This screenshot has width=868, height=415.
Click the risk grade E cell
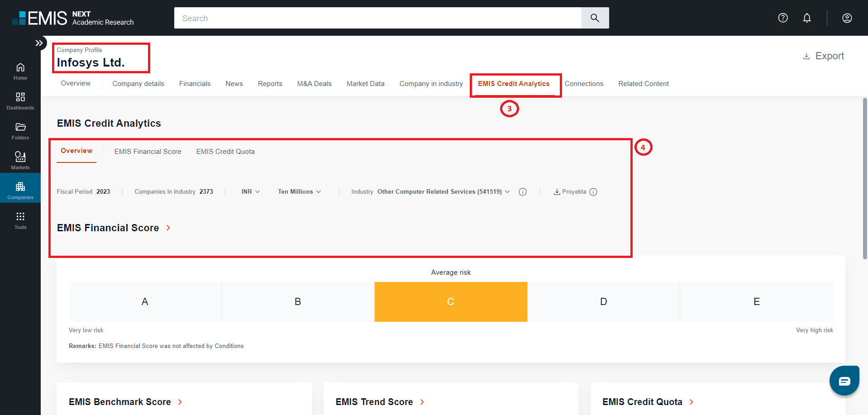coord(757,302)
